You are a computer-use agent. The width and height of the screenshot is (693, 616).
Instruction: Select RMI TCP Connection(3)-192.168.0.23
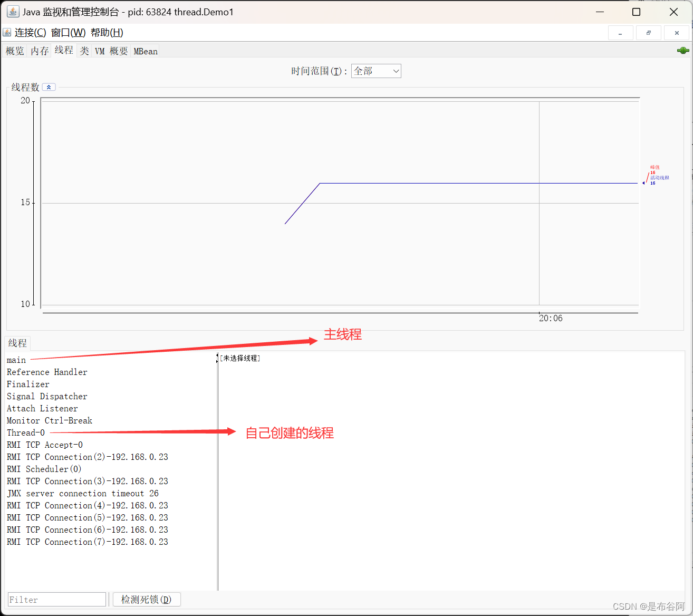[88, 482]
